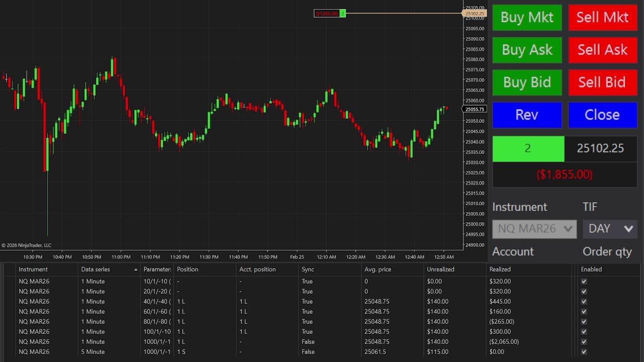Disable strategy with parameters 20/1/-20
Image resolution: width=644 pixels, height=362 pixels.
pos(584,292)
